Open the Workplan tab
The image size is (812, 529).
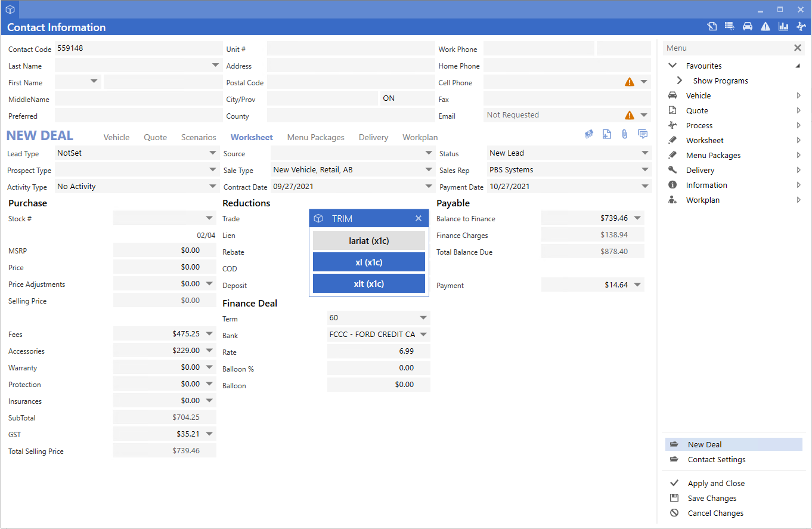420,137
